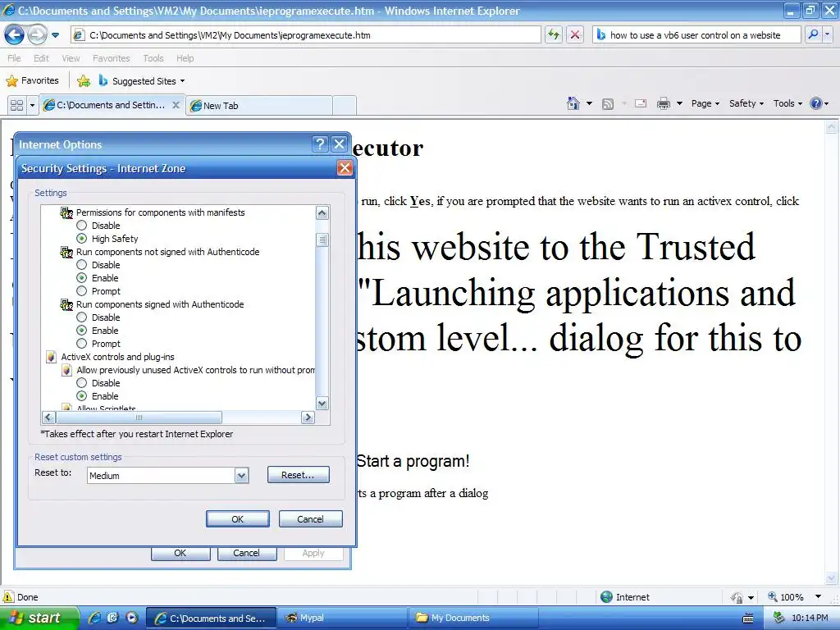Open Quick Tabs grid icon

pyautogui.click(x=17, y=105)
